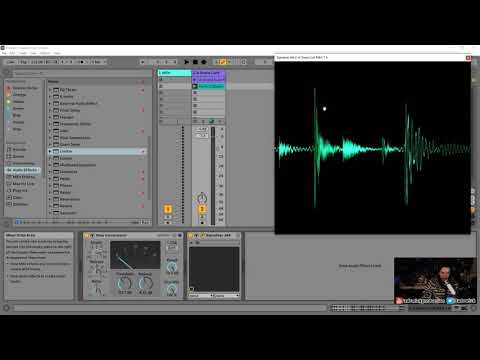Click the webcam video thumbnail
480x360 pixels.
pyautogui.click(x=435, y=281)
